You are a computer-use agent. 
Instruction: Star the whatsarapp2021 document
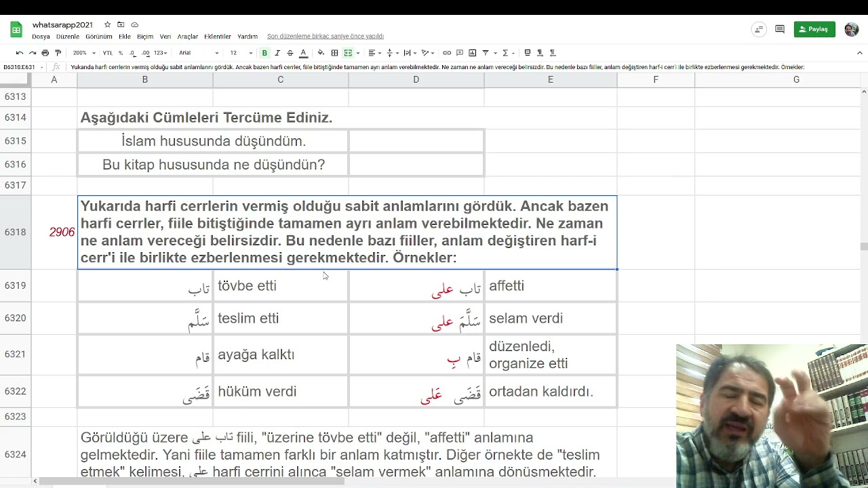[x=107, y=25]
